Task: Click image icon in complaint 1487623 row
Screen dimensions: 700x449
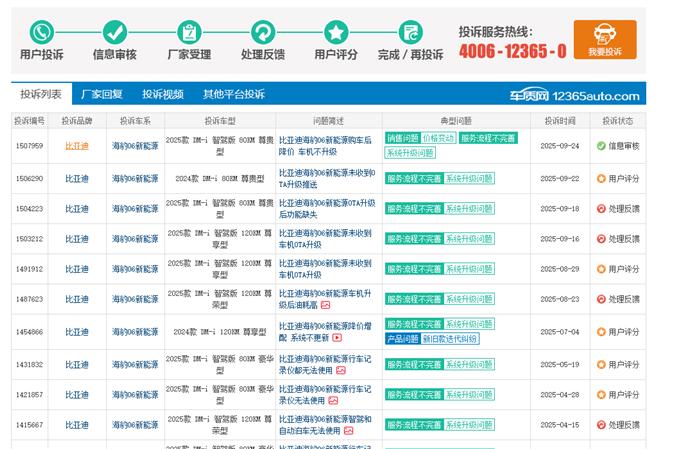Action: pos(325,305)
